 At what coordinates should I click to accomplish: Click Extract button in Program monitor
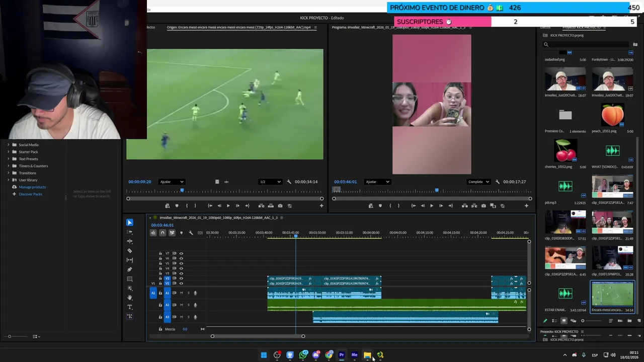[x=474, y=206]
